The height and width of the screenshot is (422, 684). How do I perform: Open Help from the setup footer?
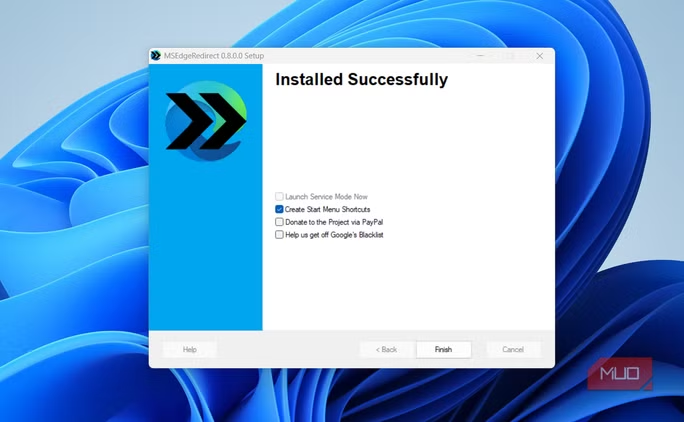190,350
